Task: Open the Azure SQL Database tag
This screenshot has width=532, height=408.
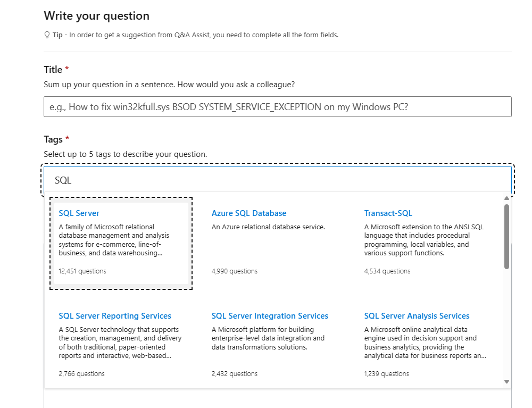Action: [249, 213]
